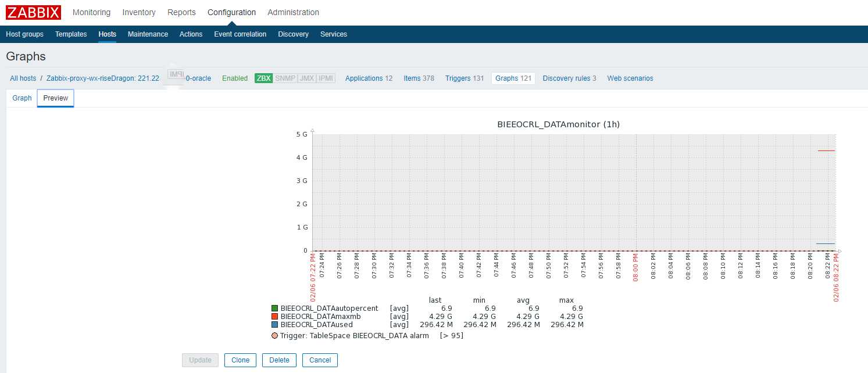The image size is (868, 373).
Task: Click BIEEOCRL_DATAused legend label
Action: (316, 325)
